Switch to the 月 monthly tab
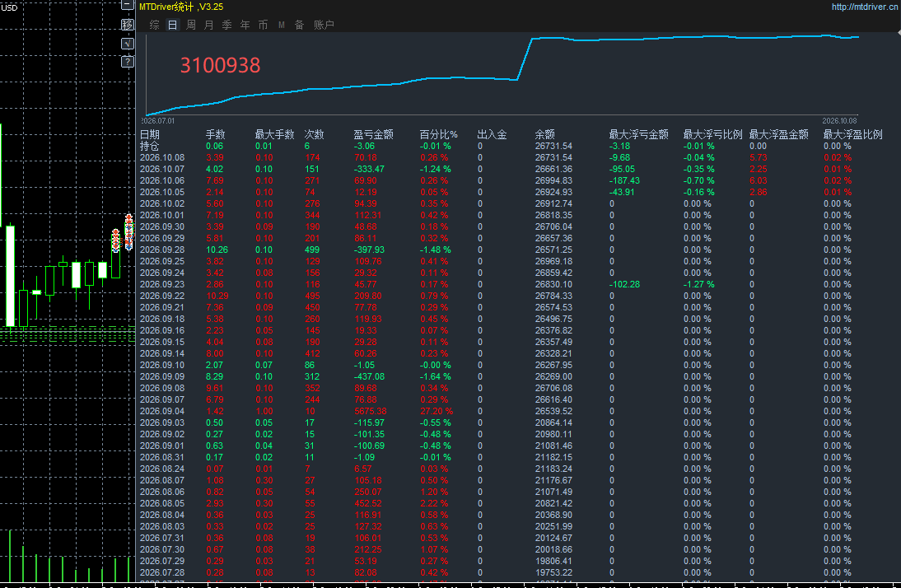 click(208, 25)
